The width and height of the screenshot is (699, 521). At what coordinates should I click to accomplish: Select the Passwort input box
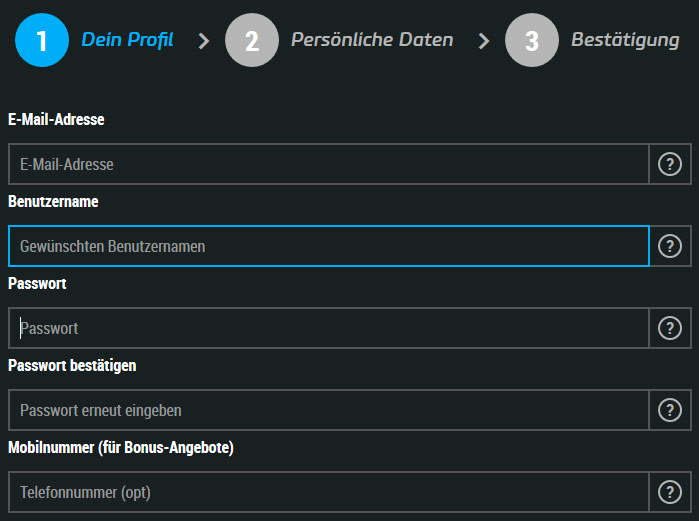pos(329,328)
